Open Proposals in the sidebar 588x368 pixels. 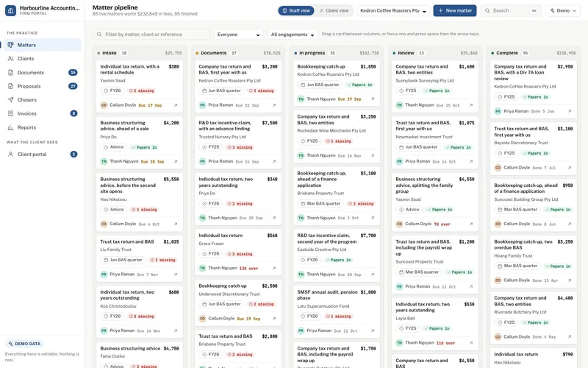[x=43, y=86]
